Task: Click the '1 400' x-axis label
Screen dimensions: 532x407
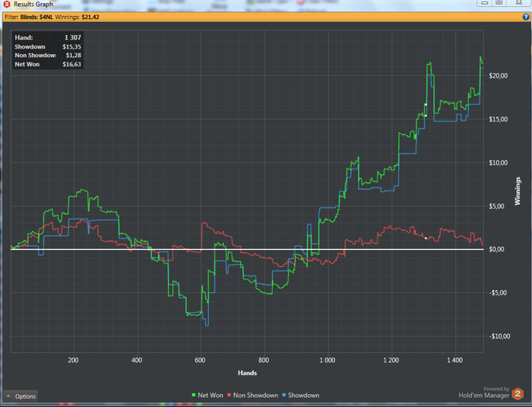Action: pos(454,360)
